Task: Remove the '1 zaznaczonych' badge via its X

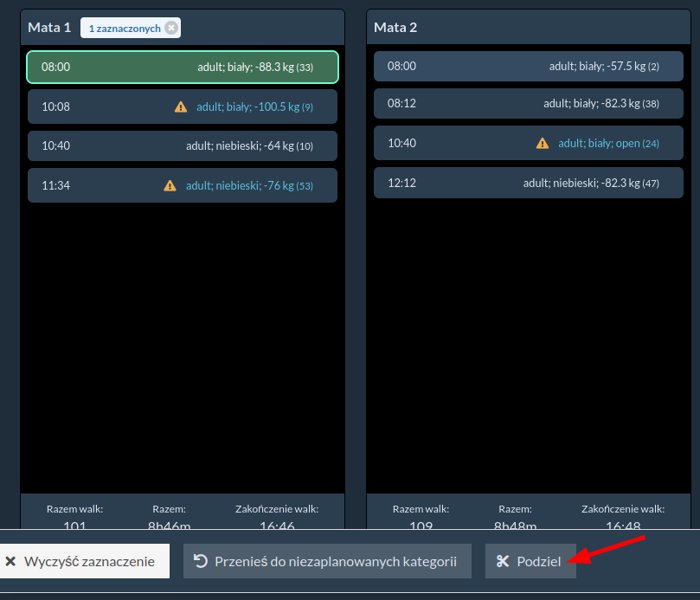Action: [x=171, y=28]
